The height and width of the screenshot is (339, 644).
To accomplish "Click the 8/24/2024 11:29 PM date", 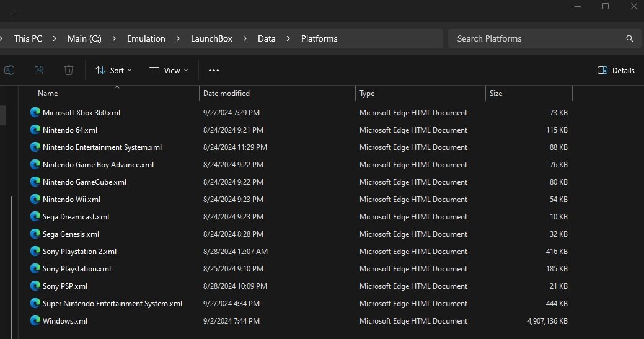I will pyautogui.click(x=235, y=147).
